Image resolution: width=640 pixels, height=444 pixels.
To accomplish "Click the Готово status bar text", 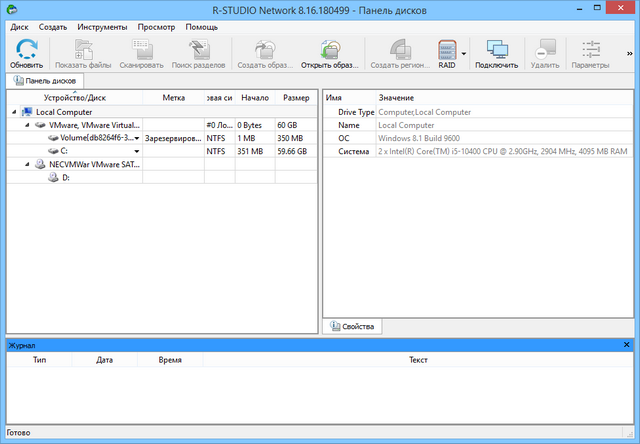I will pyautogui.click(x=18, y=433).
